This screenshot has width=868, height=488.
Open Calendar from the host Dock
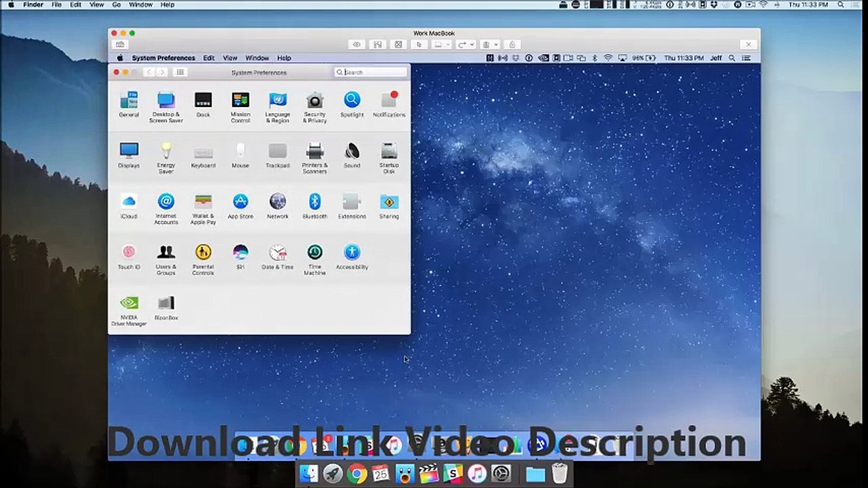(x=380, y=474)
